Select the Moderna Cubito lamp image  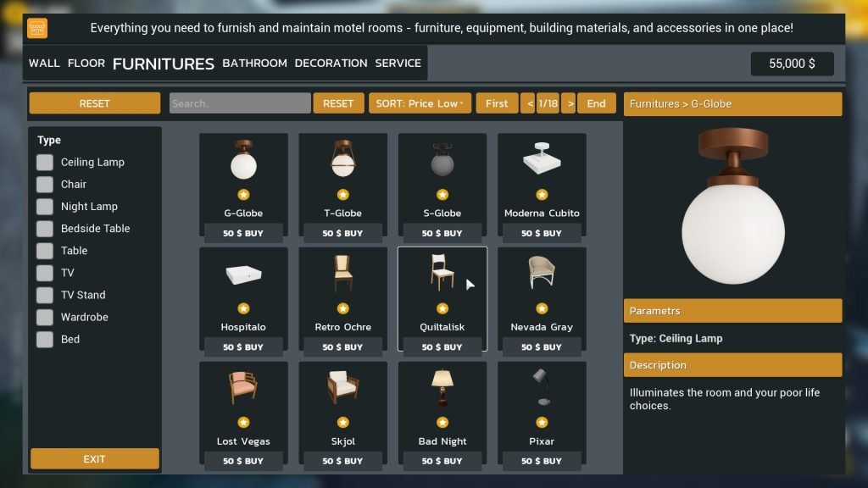point(541,159)
